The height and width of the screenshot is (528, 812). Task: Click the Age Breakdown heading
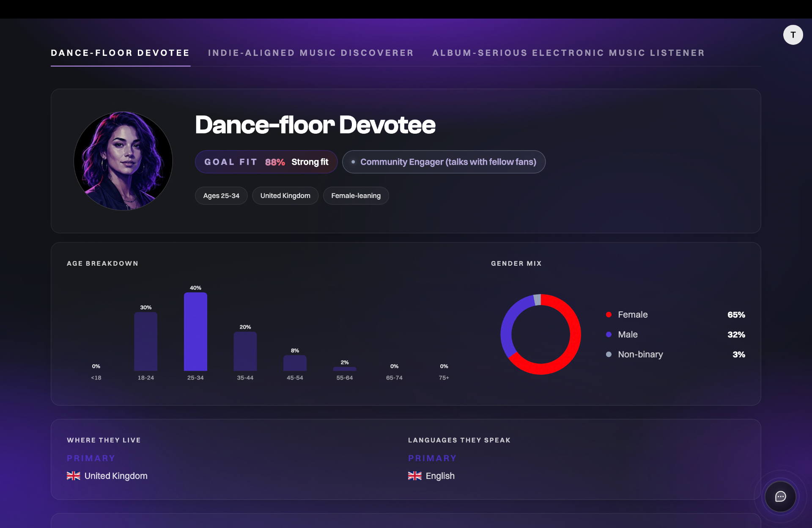(103, 264)
